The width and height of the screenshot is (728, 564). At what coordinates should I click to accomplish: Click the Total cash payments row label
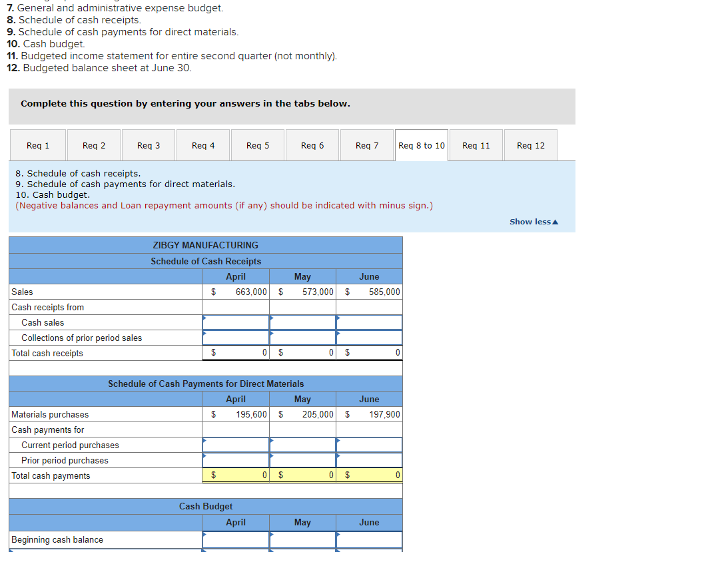[51, 475]
